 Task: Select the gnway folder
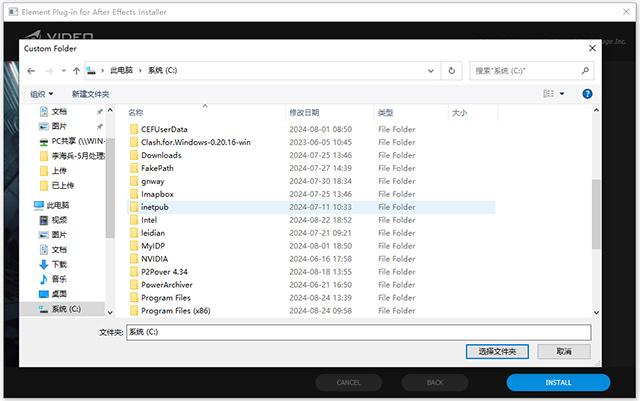[152, 181]
